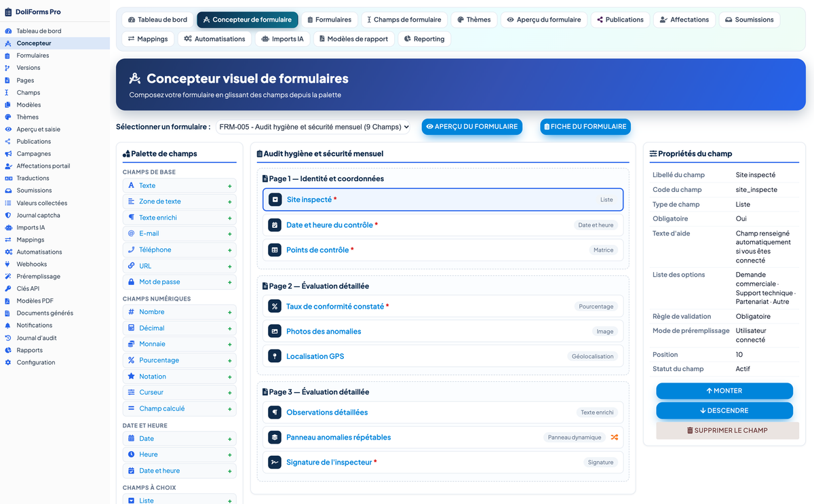Navigate to Webhooks in the sidebar
This screenshot has height=504, width=814.
32,264
